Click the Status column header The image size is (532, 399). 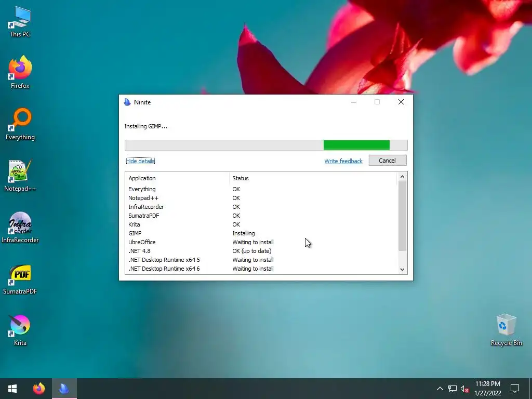[312, 178]
